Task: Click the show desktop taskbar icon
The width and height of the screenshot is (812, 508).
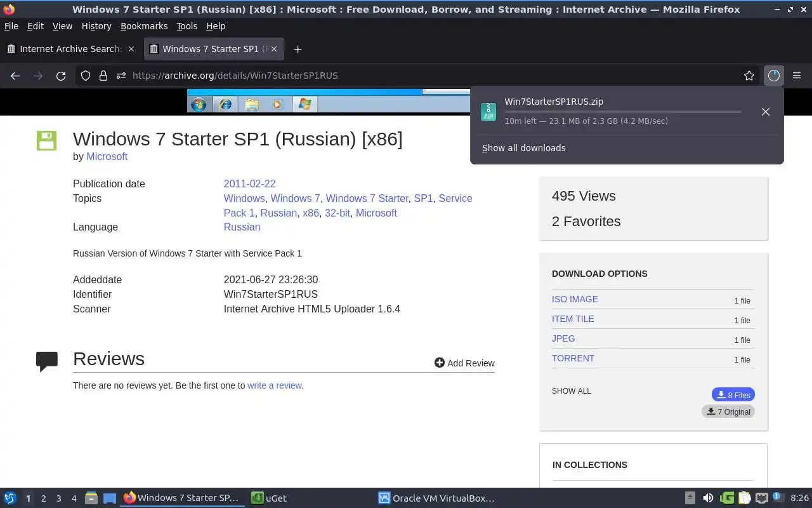Action: [109, 498]
